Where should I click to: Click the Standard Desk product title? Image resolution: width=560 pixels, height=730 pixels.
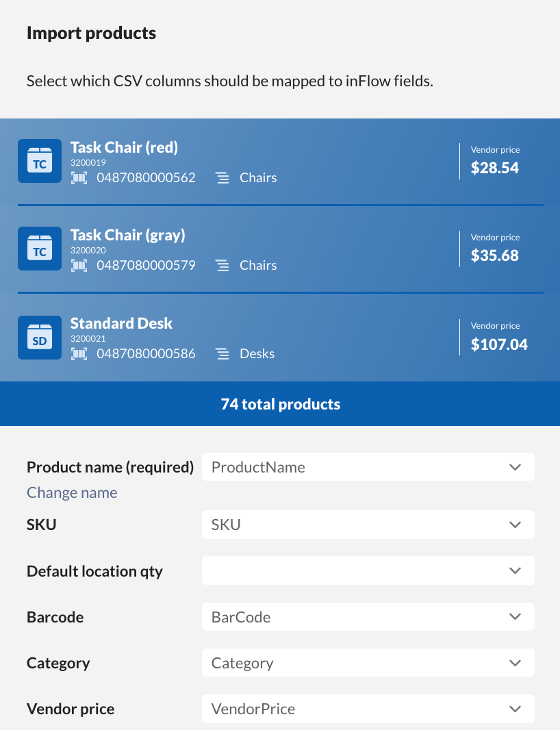pyautogui.click(x=121, y=323)
